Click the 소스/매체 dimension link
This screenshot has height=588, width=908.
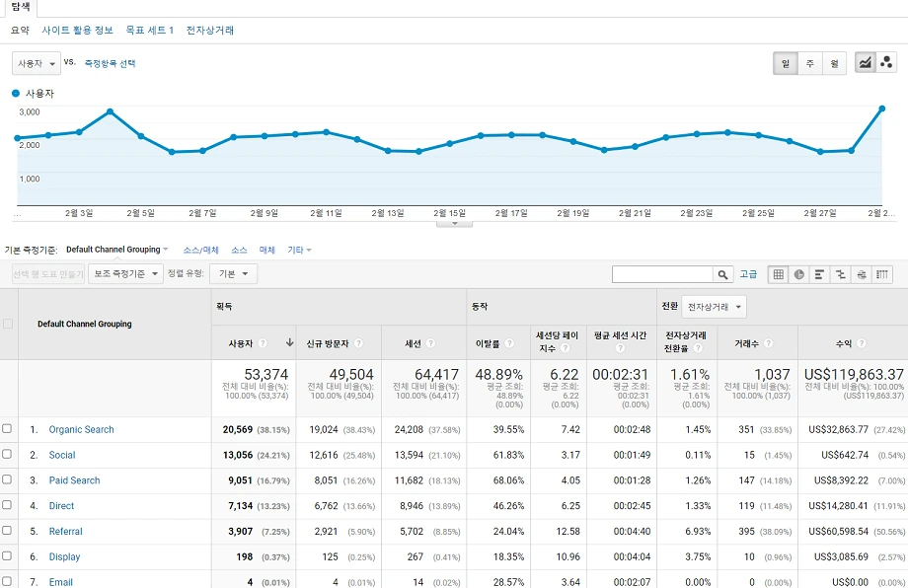click(x=201, y=250)
